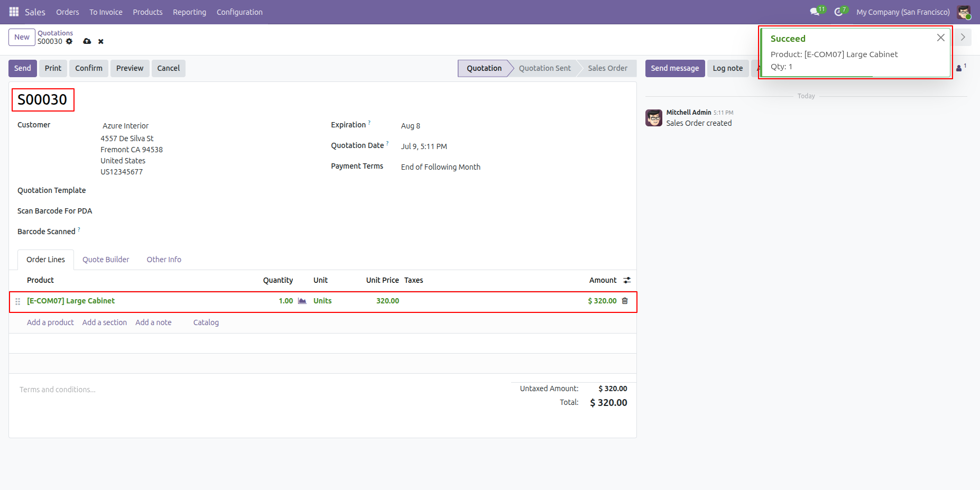Open the forecast chart icon next to quantity
Viewport: 980px width, 490px height.
click(x=302, y=301)
